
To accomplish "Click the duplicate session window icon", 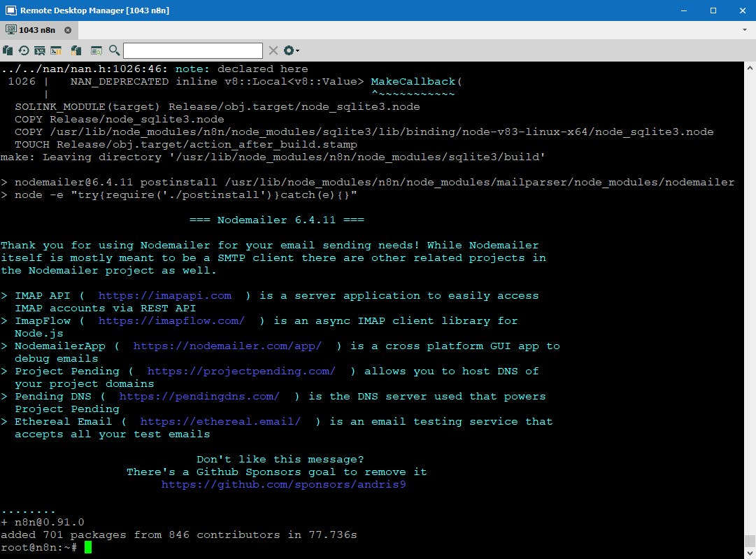I will pos(40,50).
